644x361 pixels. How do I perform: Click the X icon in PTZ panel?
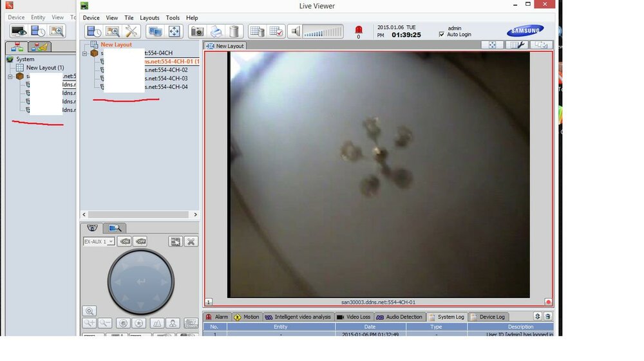point(191,241)
